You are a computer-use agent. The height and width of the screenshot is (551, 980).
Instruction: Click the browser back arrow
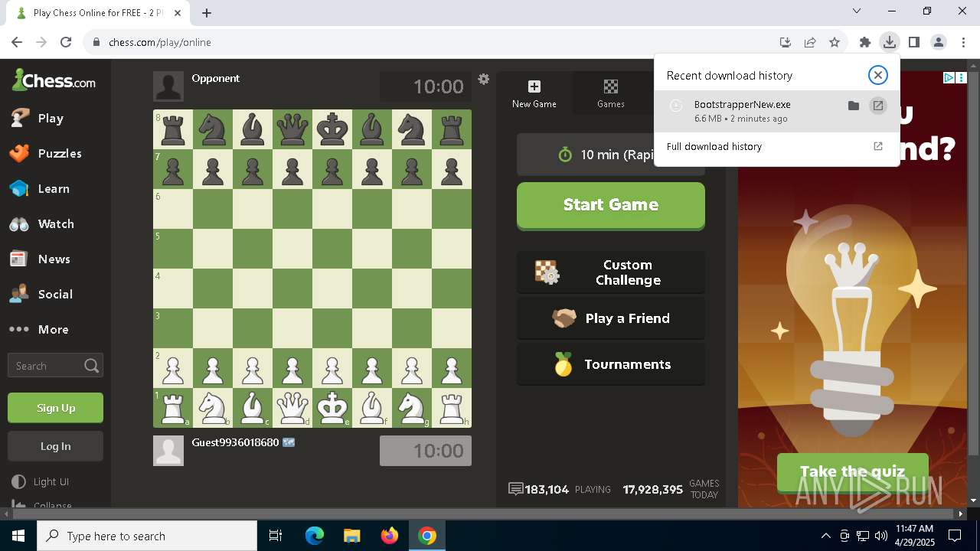pos(17,42)
